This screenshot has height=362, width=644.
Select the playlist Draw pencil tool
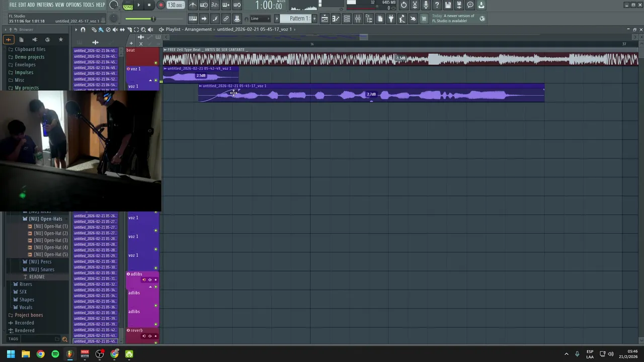point(94,30)
